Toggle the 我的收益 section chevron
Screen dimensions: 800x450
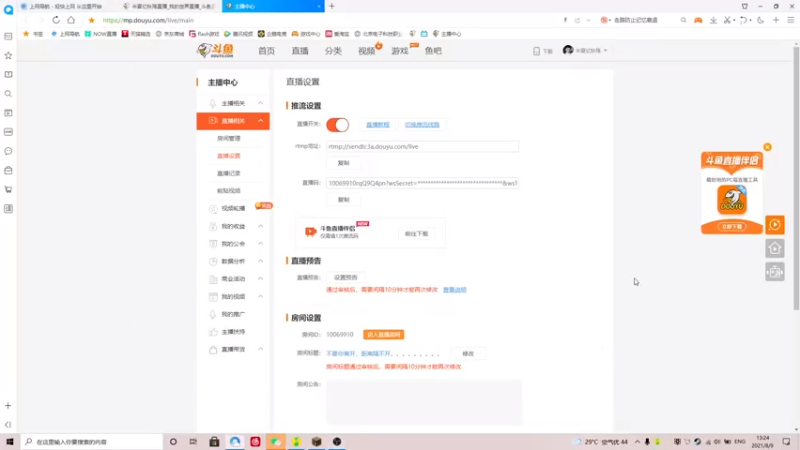coord(260,226)
